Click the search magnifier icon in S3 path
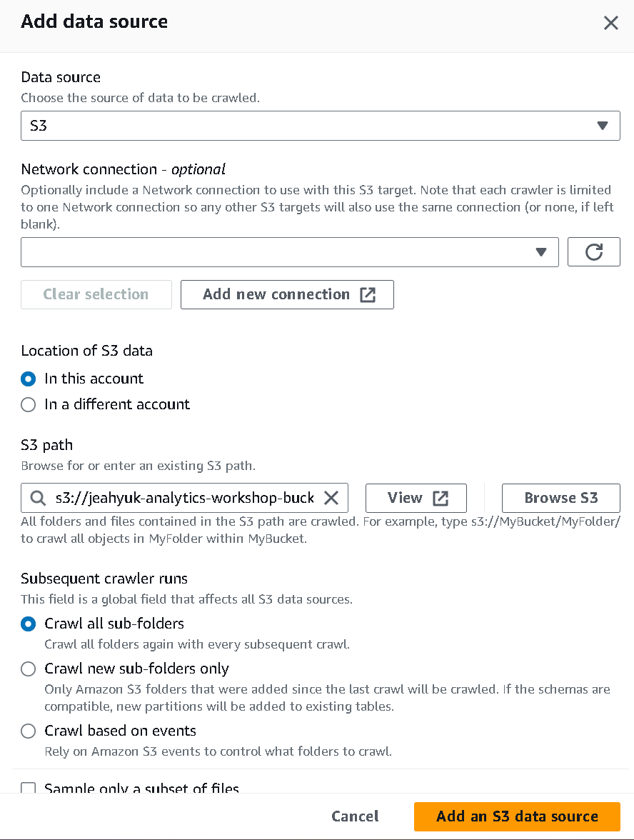 pos(38,499)
